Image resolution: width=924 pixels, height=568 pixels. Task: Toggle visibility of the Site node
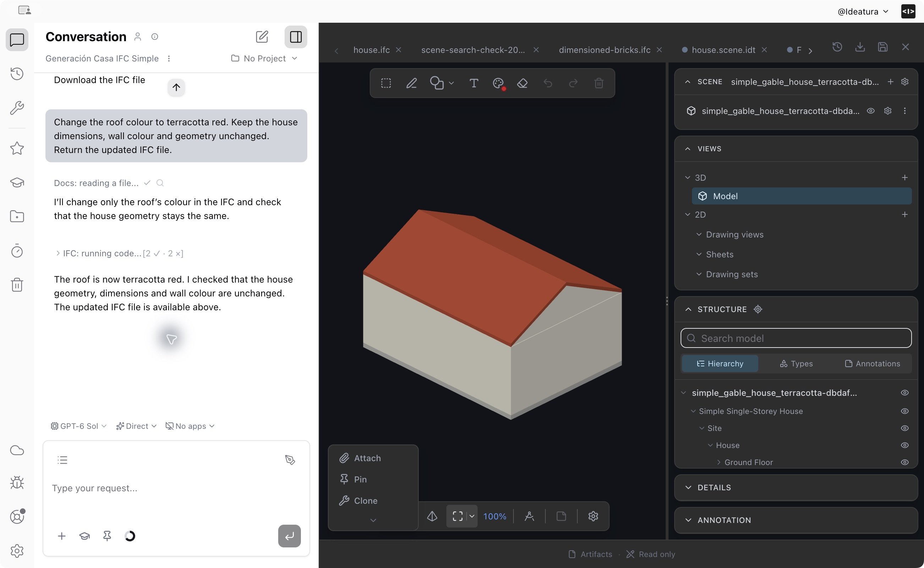[904, 428]
